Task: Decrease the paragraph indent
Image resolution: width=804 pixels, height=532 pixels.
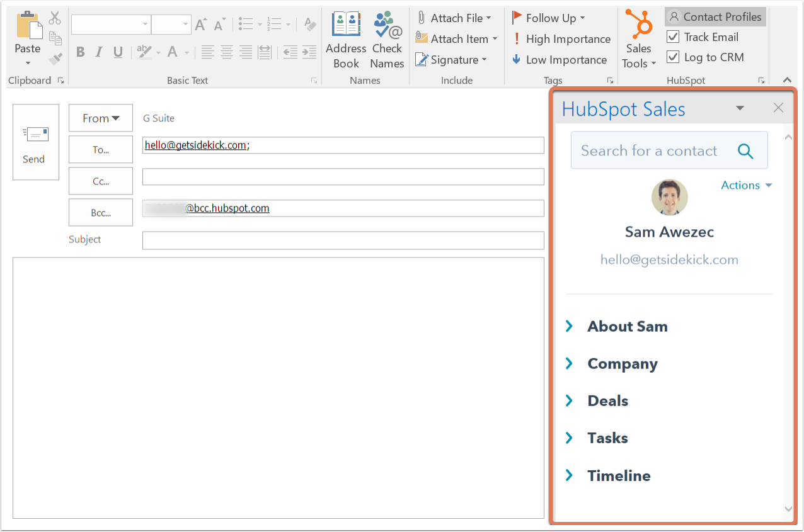Action: (290, 52)
